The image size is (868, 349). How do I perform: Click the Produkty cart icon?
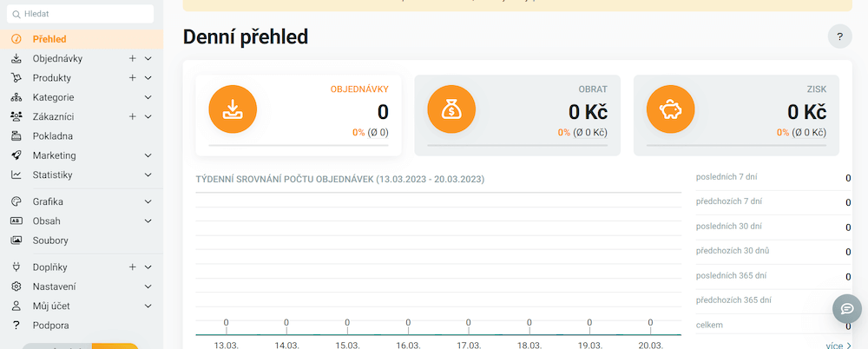click(x=16, y=78)
